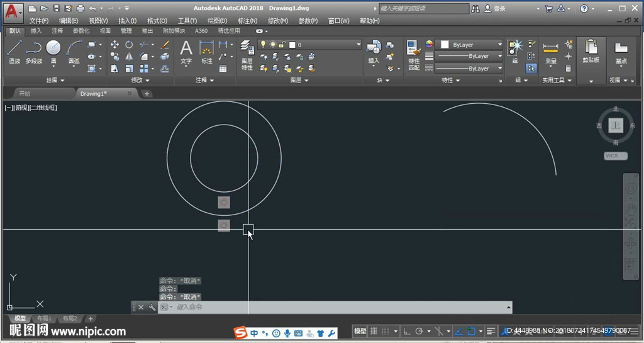Click the WCS coordinate system button
Viewport: 644px width, 343px height.
615,155
